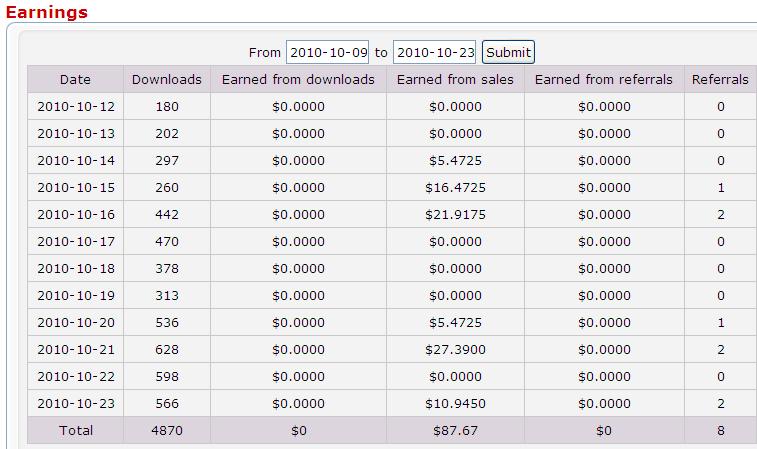Click the $21.9175 sales amount
The height and width of the screenshot is (449, 757).
[x=455, y=215]
